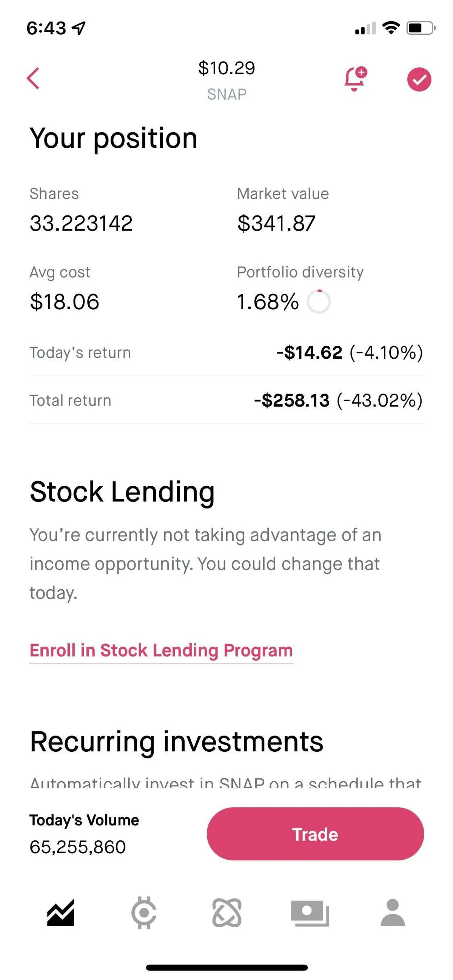Tap the location arrow in status bar
The width and height of the screenshot is (453, 980).
(x=79, y=28)
